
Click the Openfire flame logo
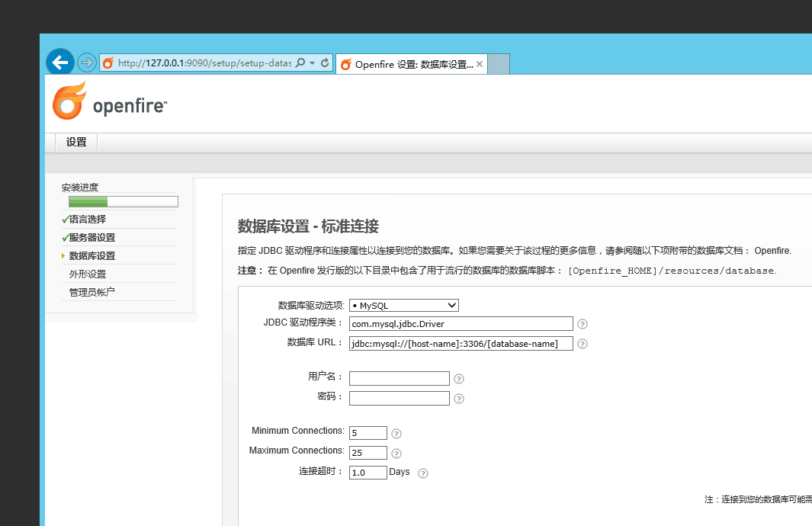(69, 101)
